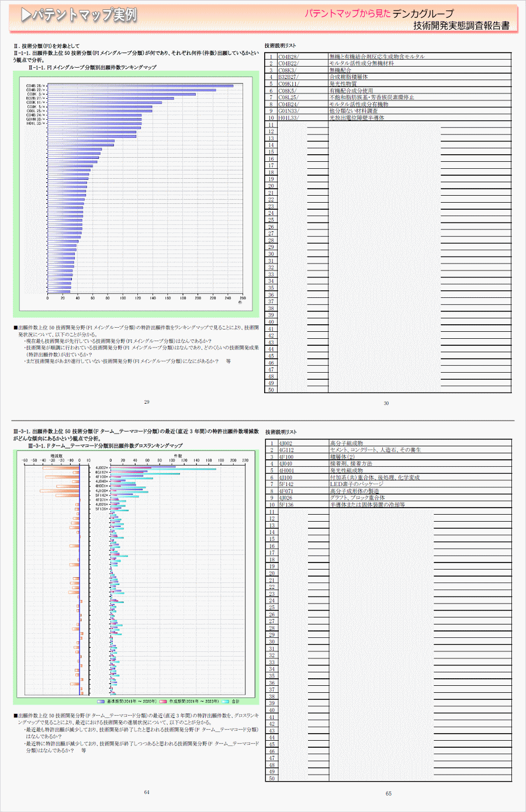Click description 有機配合成分使用
526x812 pixels.
[351, 91]
